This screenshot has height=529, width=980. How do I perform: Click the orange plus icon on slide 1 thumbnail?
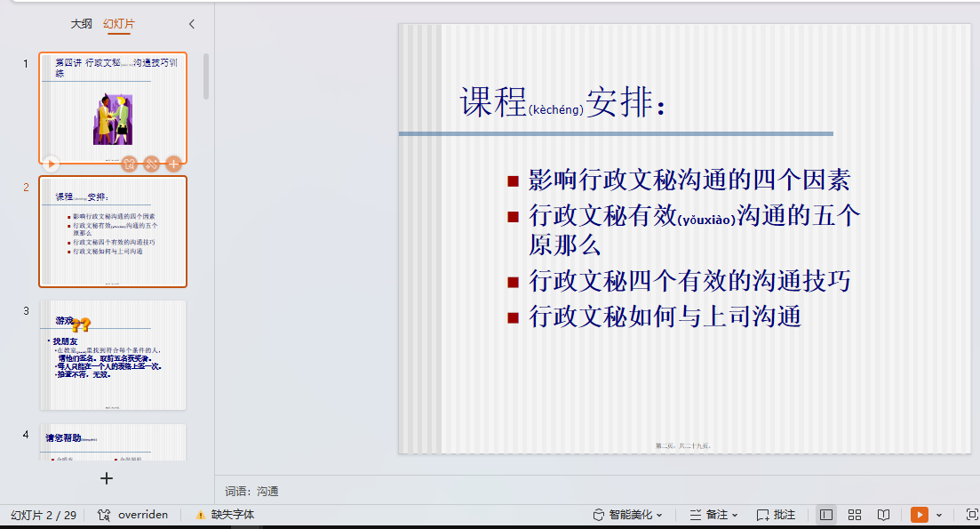174,164
